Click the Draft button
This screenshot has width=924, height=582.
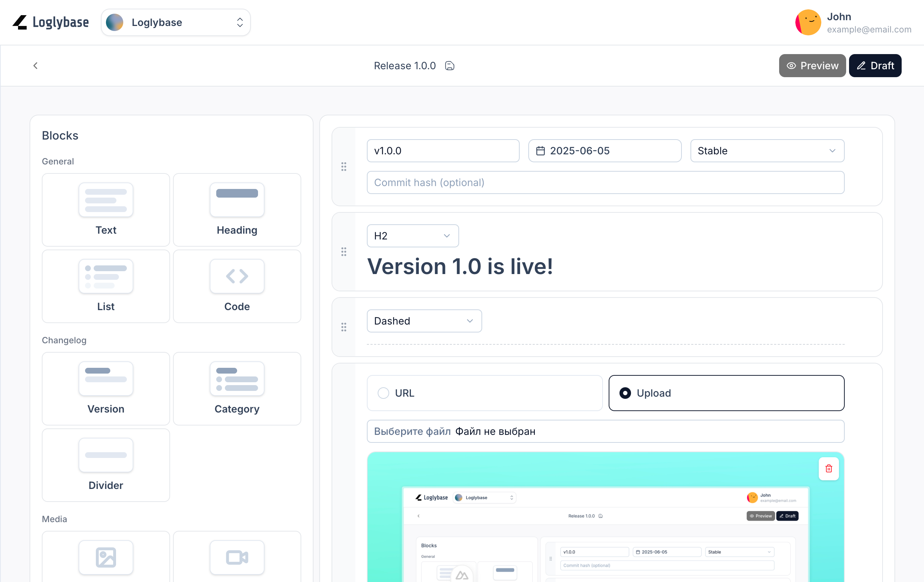tap(875, 66)
